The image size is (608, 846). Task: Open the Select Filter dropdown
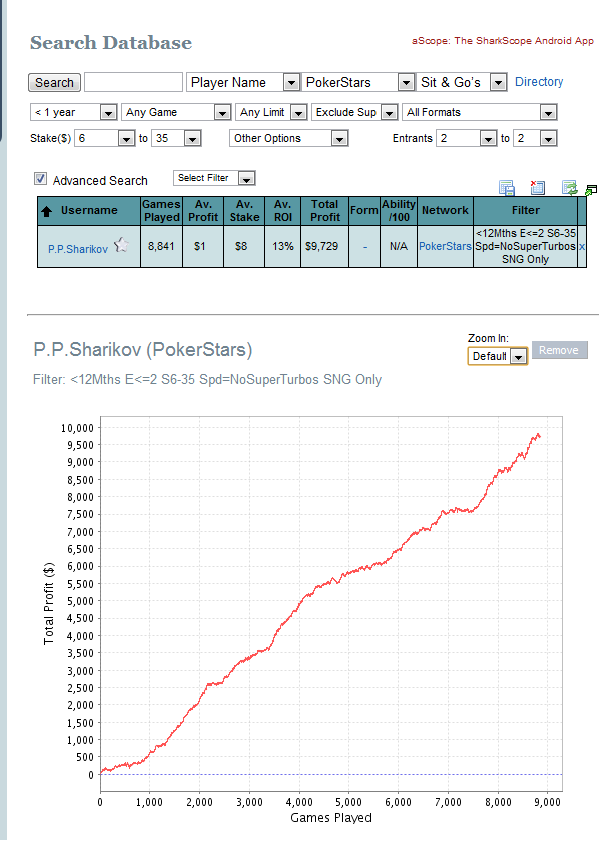(x=214, y=178)
